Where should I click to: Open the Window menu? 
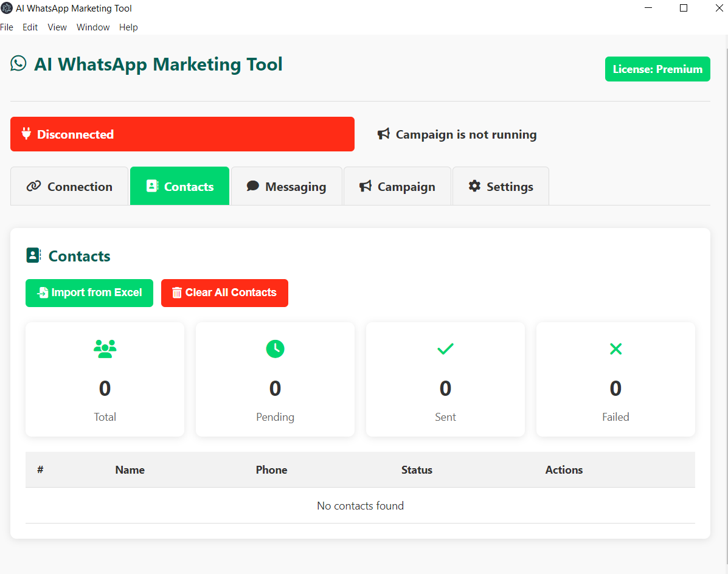pyautogui.click(x=93, y=27)
